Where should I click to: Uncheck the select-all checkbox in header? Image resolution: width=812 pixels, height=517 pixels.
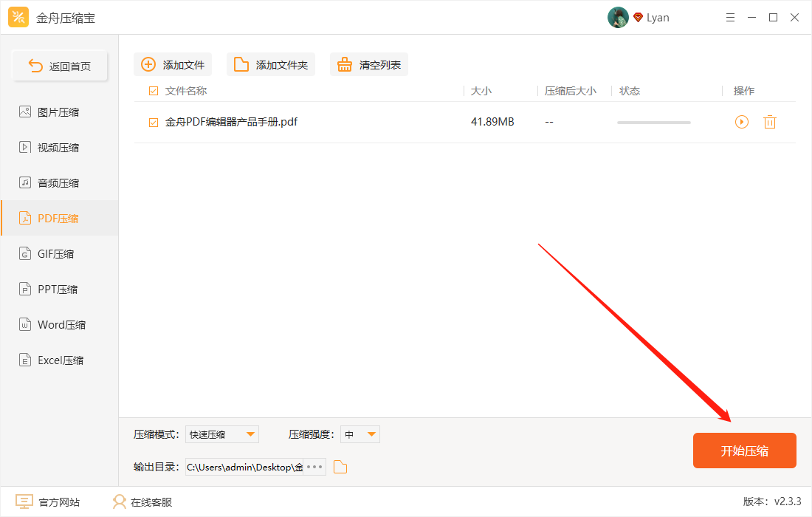point(153,90)
